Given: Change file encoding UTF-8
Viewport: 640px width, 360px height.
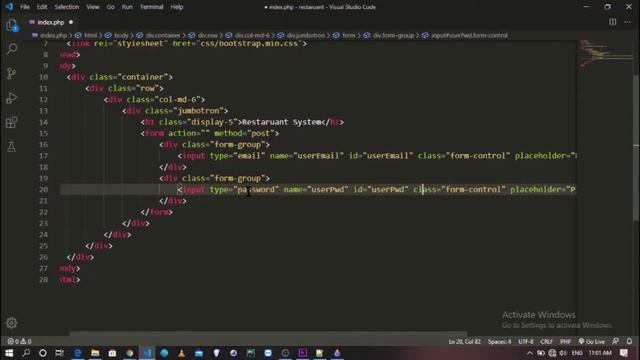Looking at the screenshot, I should click(525, 342).
